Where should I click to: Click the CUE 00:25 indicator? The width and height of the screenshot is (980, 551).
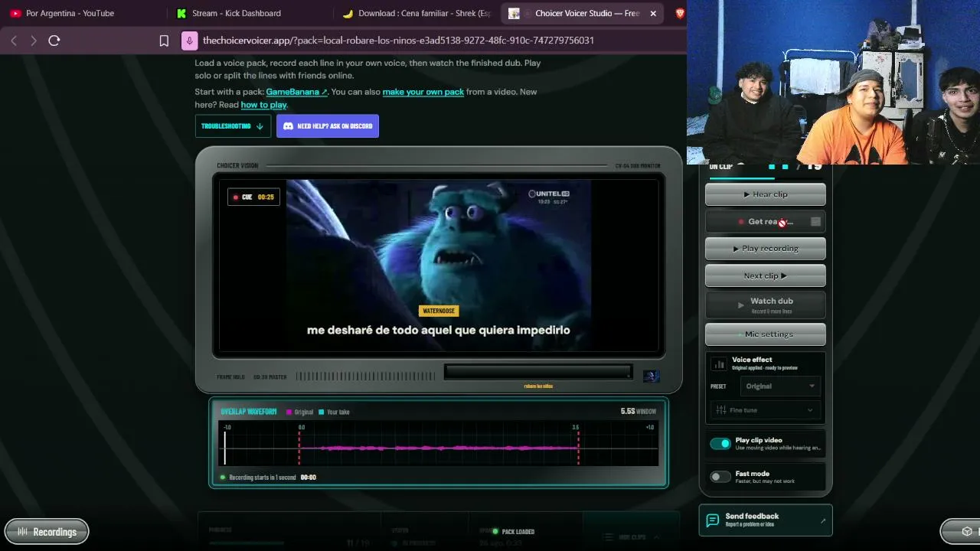point(253,197)
